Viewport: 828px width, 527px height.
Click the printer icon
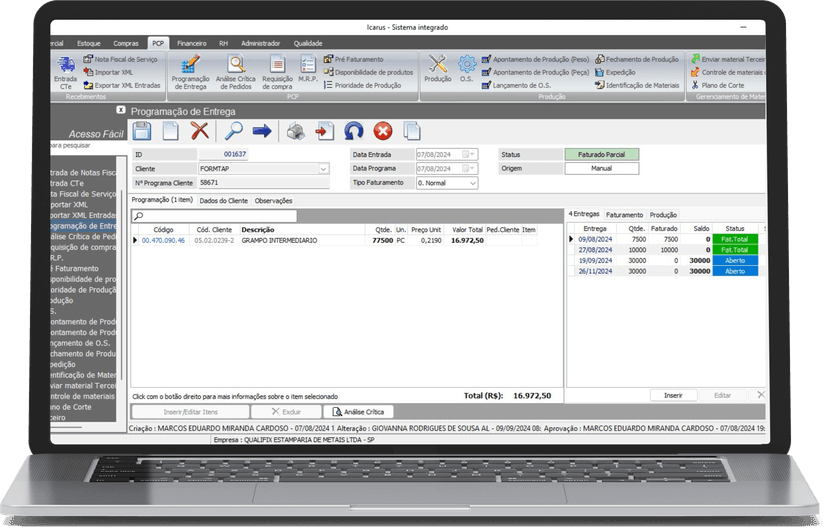pyautogui.click(x=296, y=131)
